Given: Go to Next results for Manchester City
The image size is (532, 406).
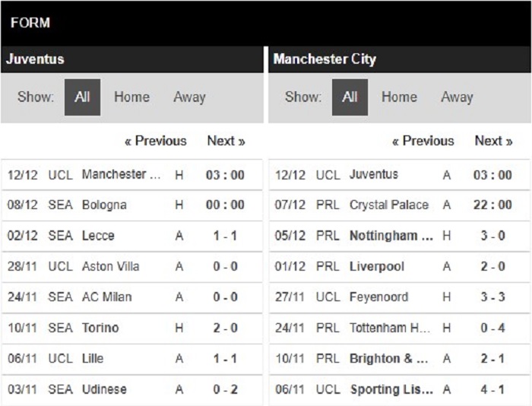Looking at the screenshot, I should coord(493,141).
